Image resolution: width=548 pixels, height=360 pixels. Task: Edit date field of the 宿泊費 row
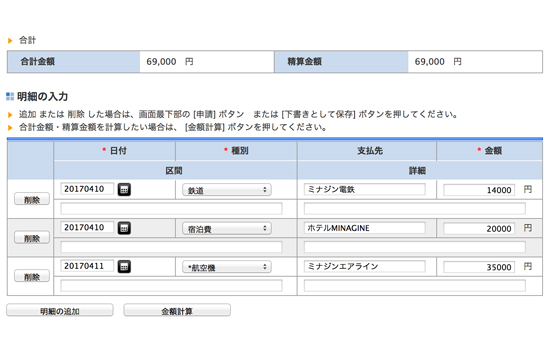tap(87, 227)
